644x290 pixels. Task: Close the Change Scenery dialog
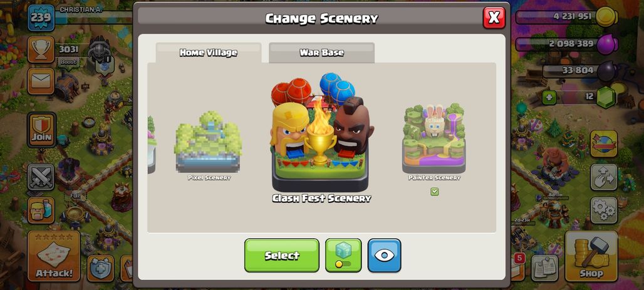tap(494, 18)
